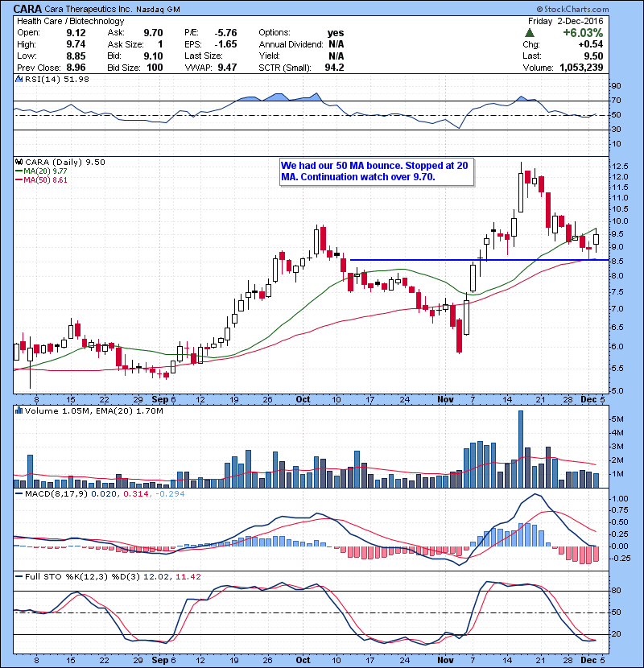Click the EPS value -1.65
Screen dimensions: 644x668
pos(225,44)
